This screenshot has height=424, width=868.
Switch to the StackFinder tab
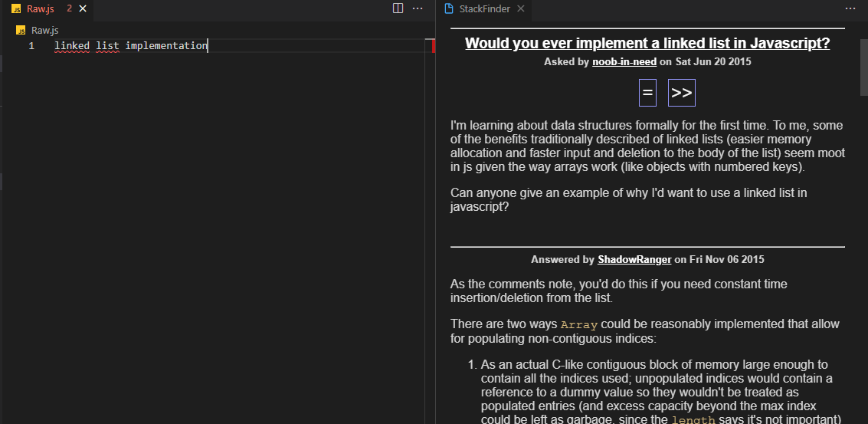click(x=484, y=9)
